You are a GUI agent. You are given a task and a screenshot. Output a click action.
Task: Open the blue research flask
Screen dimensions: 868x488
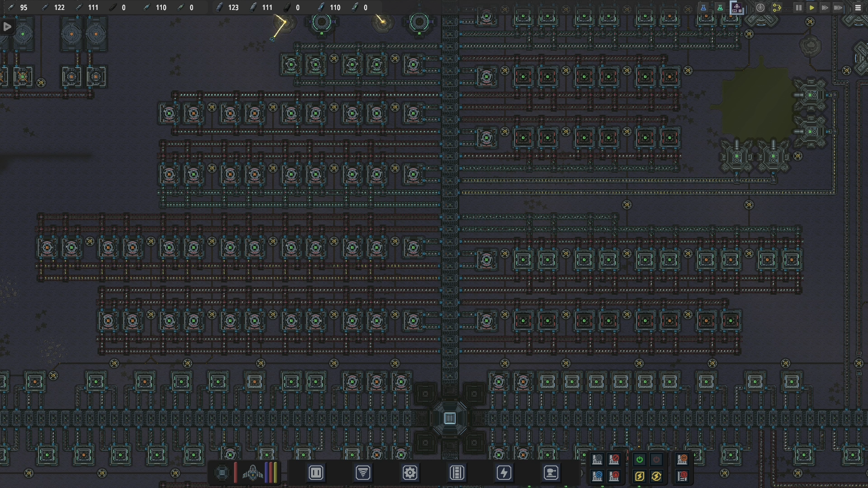(703, 8)
